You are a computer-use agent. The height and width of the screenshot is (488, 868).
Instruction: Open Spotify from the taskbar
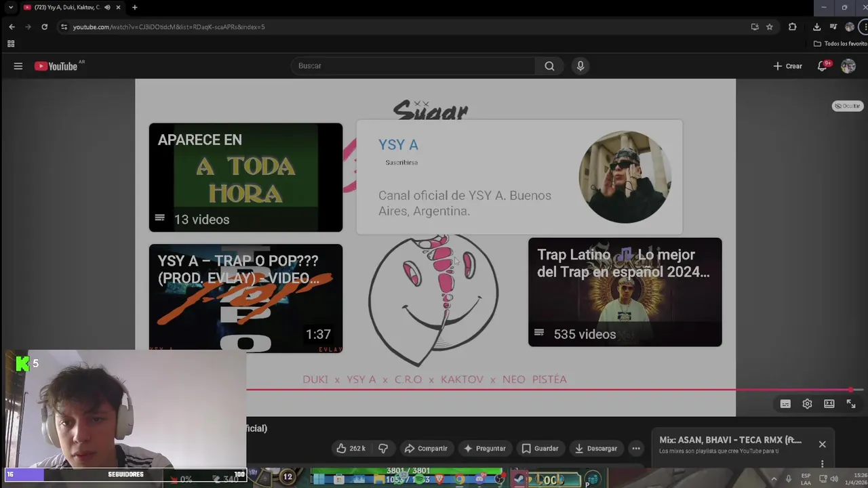point(420,479)
